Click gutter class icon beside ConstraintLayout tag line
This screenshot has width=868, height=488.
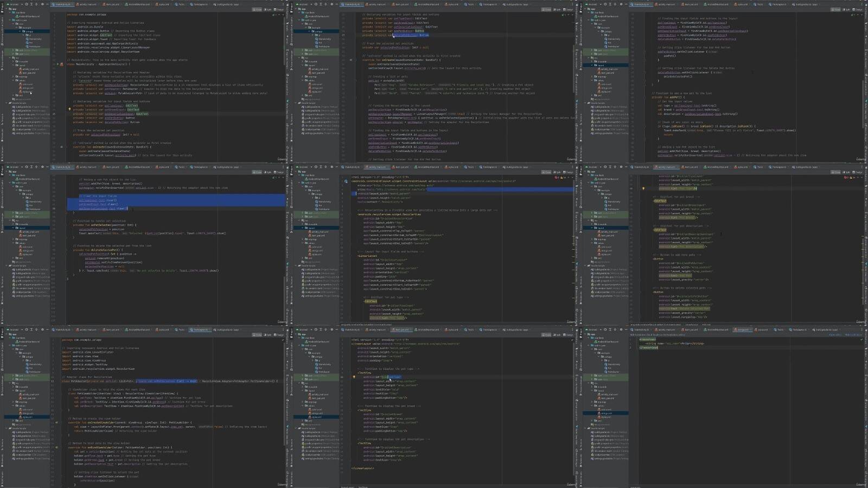click(346, 181)
